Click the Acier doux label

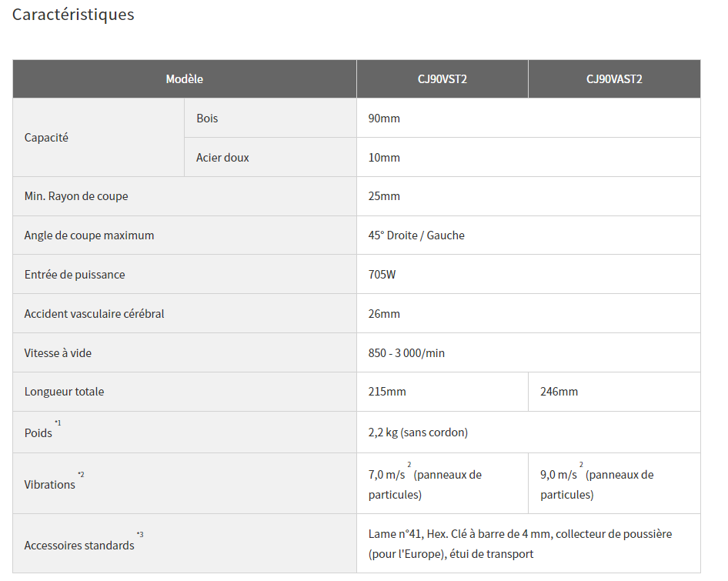pos(222,158)
